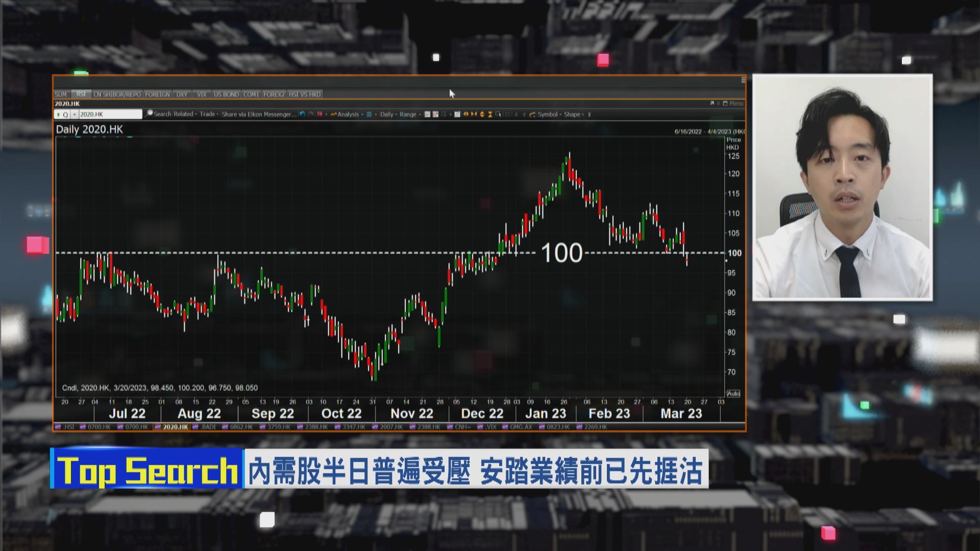Click the Trade button
The height and width of the screenshot is (551, 980).
coord(206,114)
